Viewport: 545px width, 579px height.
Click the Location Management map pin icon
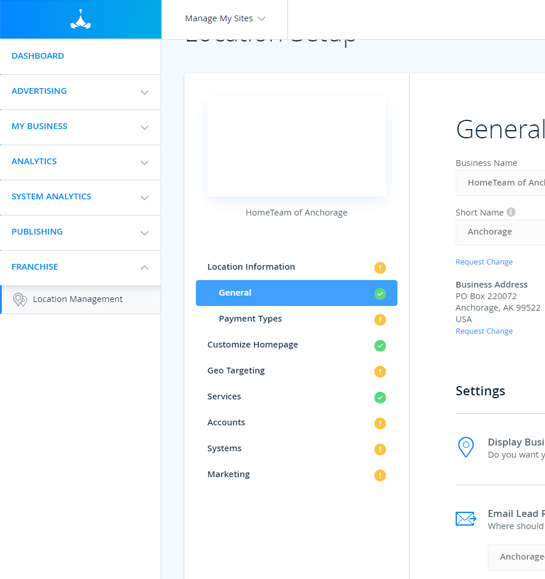pos(20,299)
